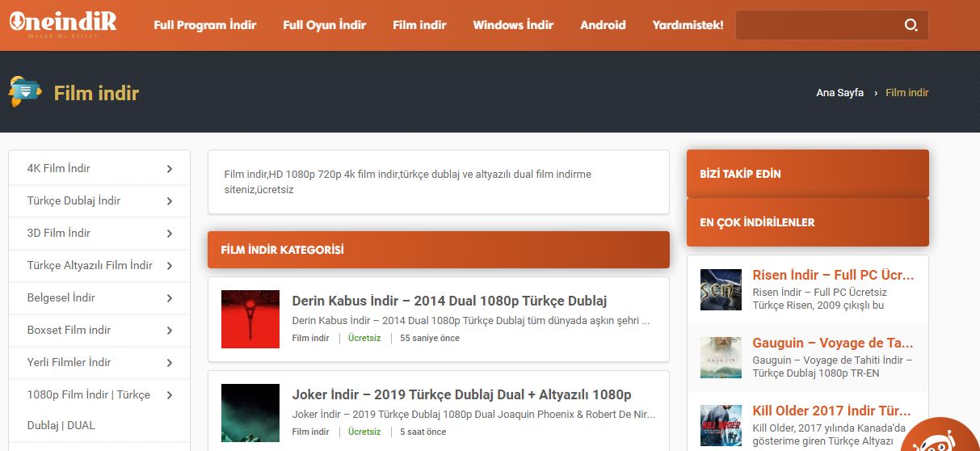Open Full Oyun İndir menu
The height and width of the screenshot is (451, 980).
325,25
